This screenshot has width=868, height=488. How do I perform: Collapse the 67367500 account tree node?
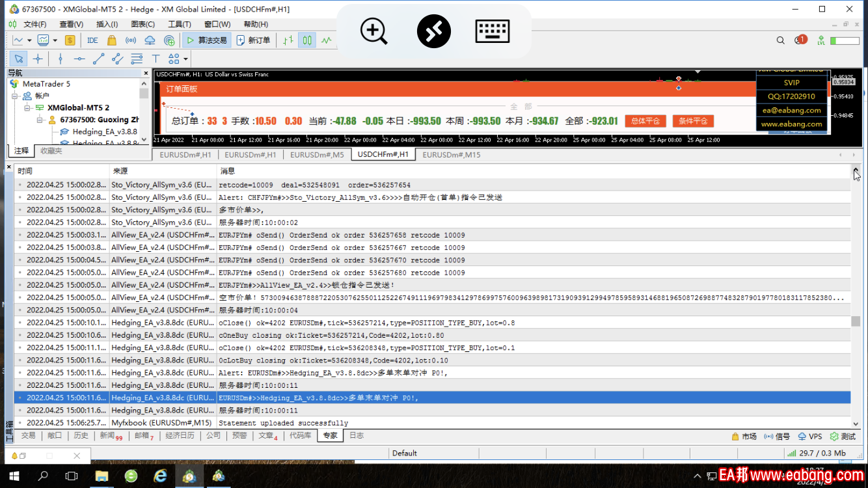(x=39, y=120)
